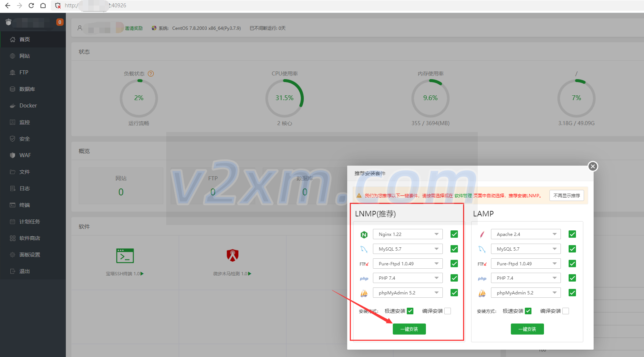This screenshot has height=357, width=644.
Task: Click the Apache feather icon in LAMP
Action: coord(482,234)
